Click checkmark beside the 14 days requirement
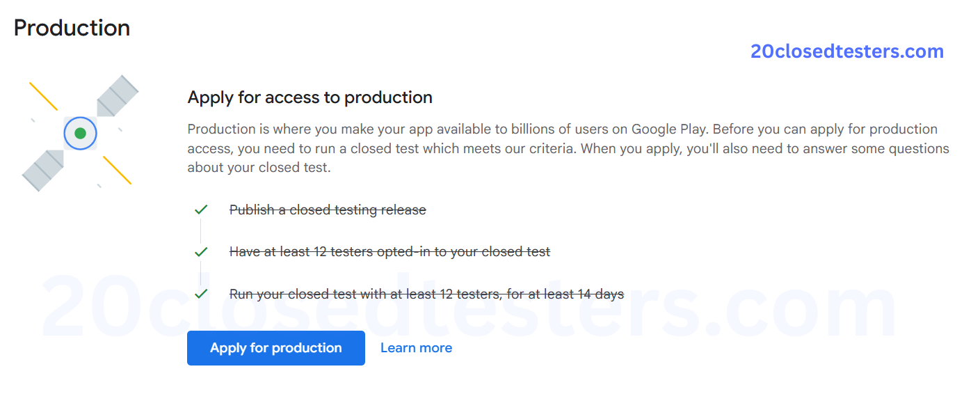The height and width of the screenshot is (401, 980). [201, 294]
